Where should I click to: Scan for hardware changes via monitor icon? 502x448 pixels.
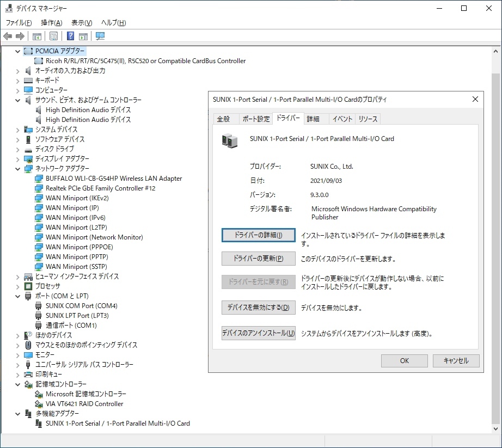(100, 36)
